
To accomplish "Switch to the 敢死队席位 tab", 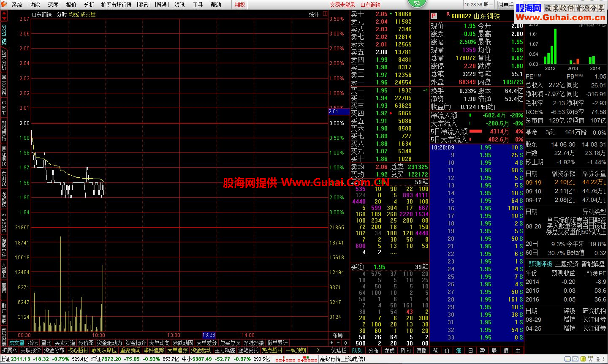I will pos(104,350).
